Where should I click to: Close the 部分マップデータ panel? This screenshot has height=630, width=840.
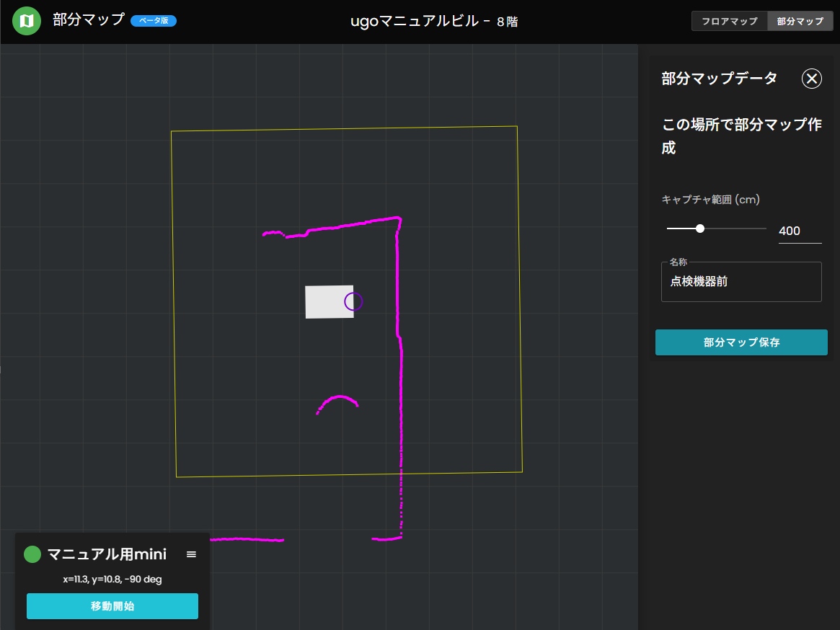pos(812,79)
